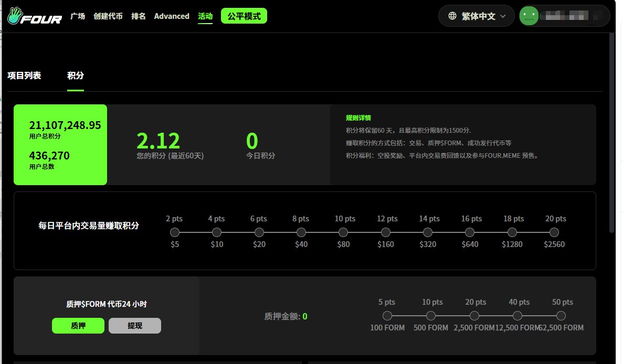The height and width of the screenshot is (364, 623).
Task: Click the 10 pts 500 FORM staking marker
Action: point(431,316)
